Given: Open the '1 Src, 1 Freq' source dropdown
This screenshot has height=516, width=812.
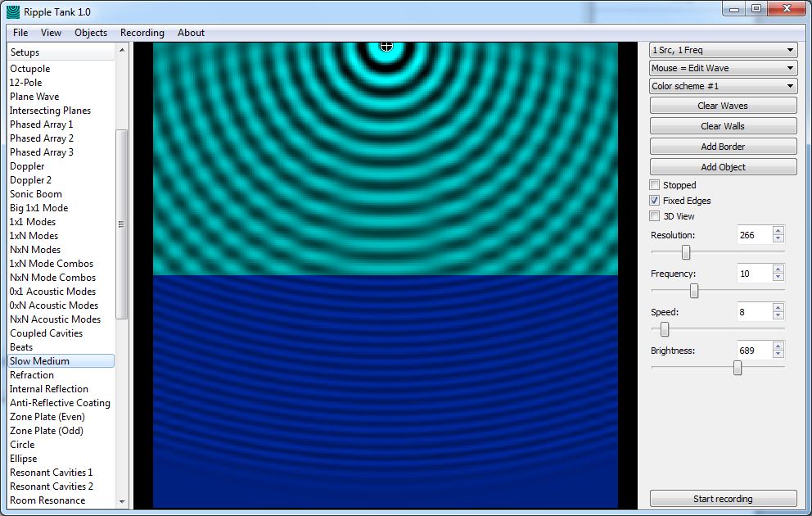Looking at the screenshot, I should (723, 50).
